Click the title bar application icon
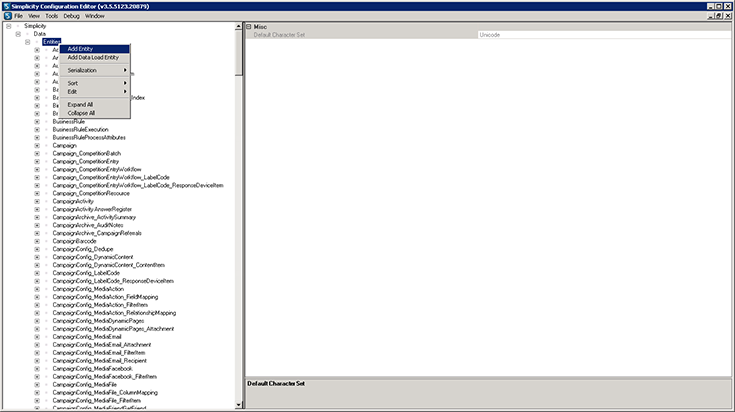This screenshot has height=412, width=735. [7, 6]
